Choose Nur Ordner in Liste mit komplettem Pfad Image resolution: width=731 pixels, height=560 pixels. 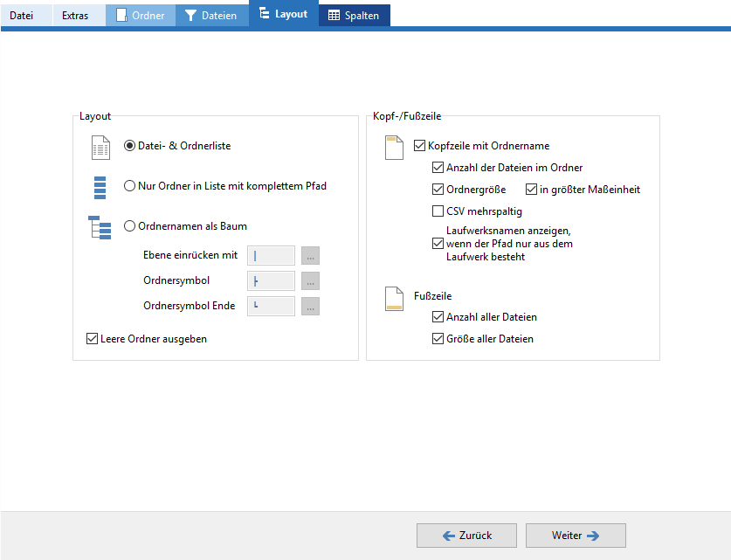(x=130, y=186)
